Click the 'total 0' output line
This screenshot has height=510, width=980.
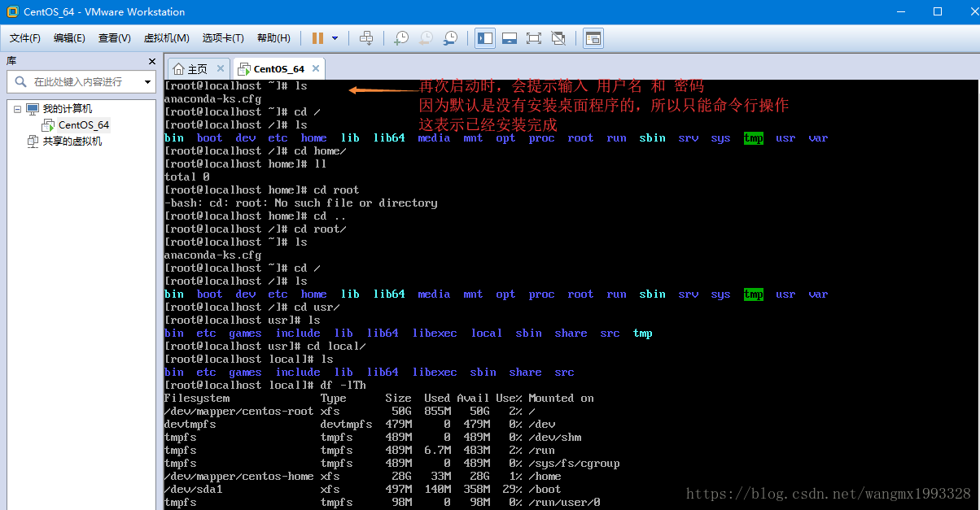187,177
